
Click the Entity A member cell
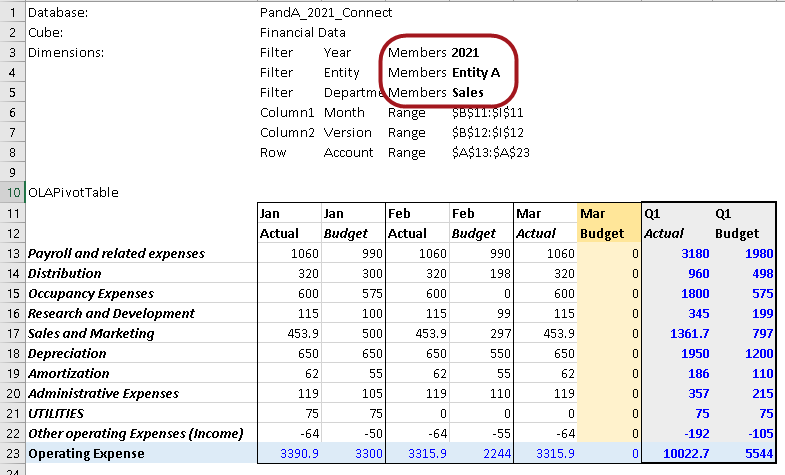(475, 73)
